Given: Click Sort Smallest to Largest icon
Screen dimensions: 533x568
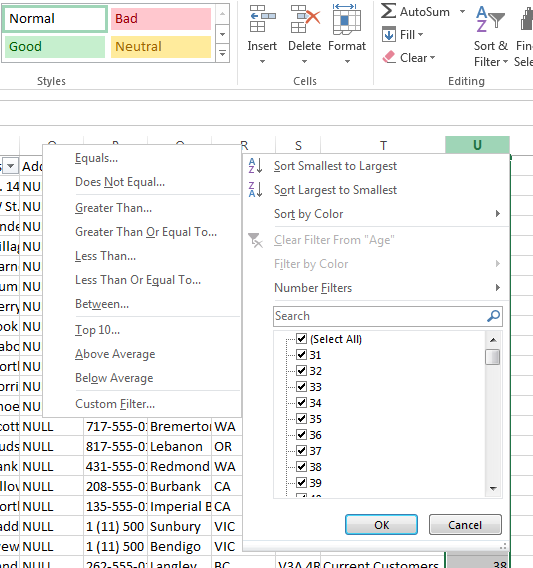Looking at the screenshot, I should point(255,166).
